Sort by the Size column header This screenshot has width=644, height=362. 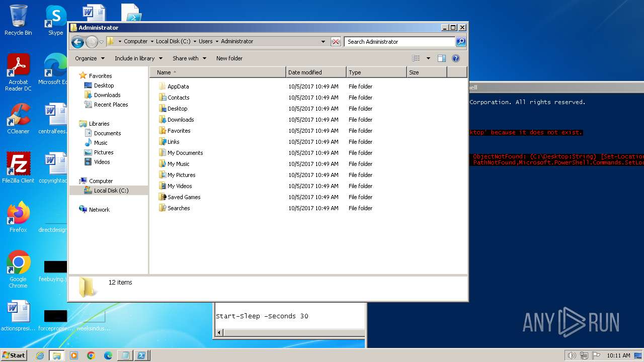pyautogui.click(x=427, y=72)
